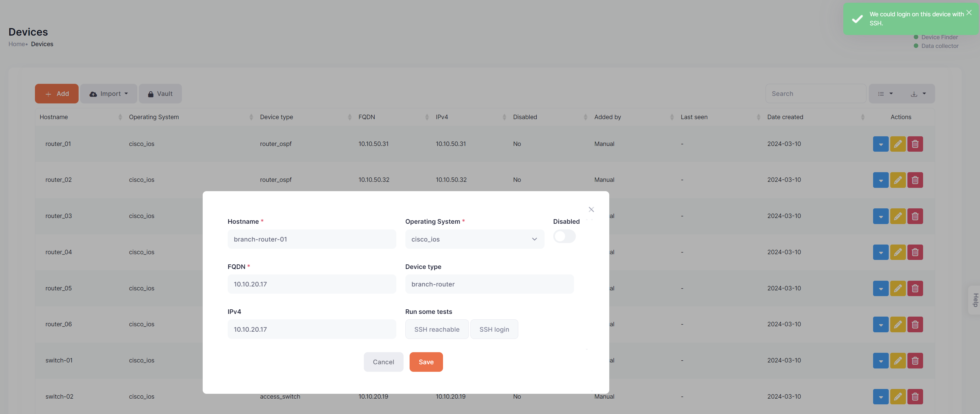980x414 pixels.
Task: Open the column list view dropdown
Action: pyautogui.click(x=885, y=94)
